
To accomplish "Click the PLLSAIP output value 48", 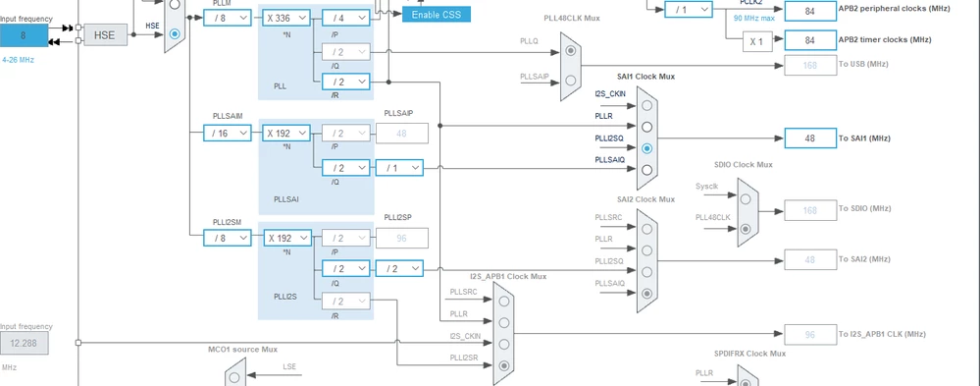I will [402, 134].
